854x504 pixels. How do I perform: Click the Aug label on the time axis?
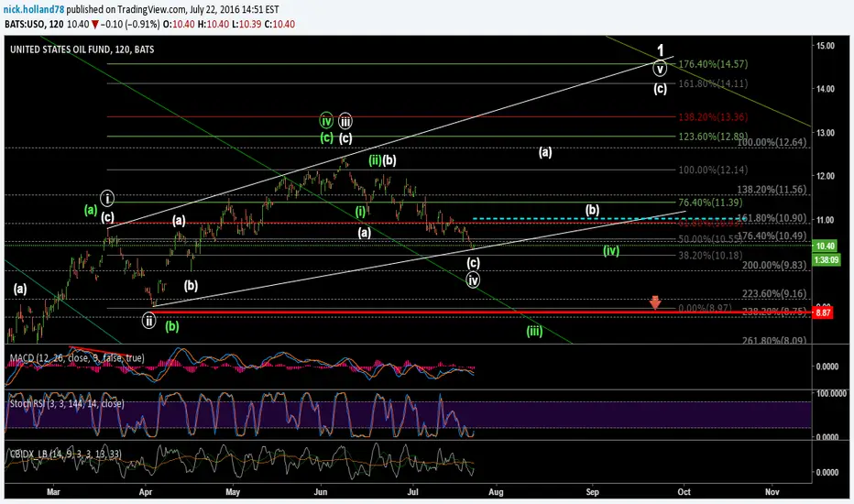pos(496,492)
